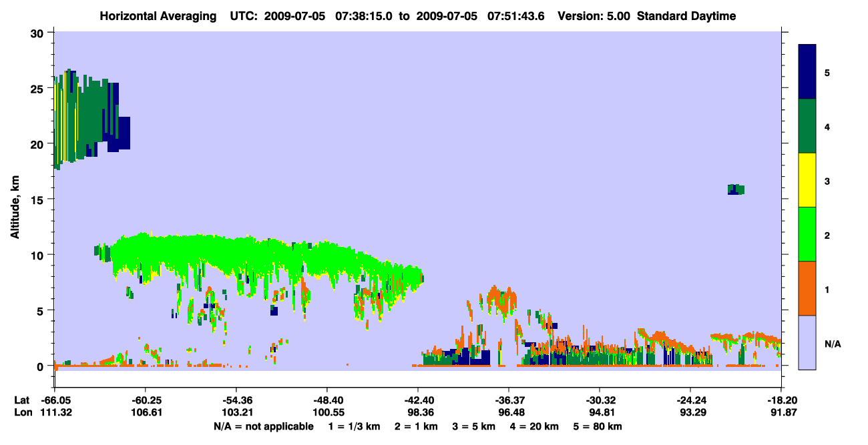Click the 'Standard Daytime' text in title
Image resolution: width=868 pixels, height=445 pixels.
tap(686, 16)
